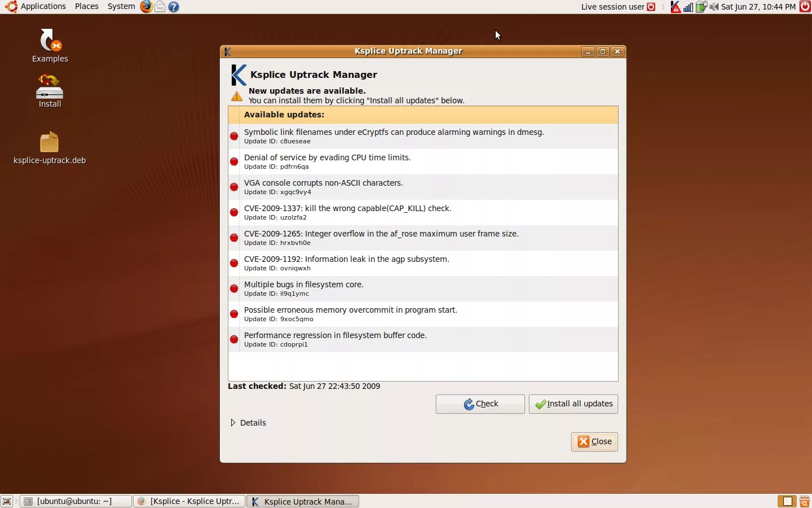The width and height of the screenshot is (812, 508).
Task: Select the ksplice-uptrack.deb package icon
Action: pyautogui.click(x=50, y=148)
